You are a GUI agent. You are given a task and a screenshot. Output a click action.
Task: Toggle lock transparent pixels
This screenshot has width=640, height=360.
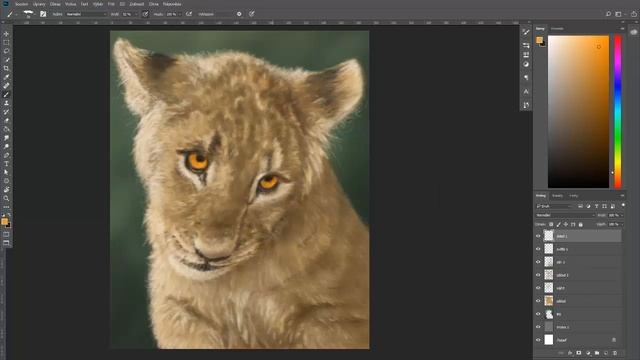tap(551, 224)
